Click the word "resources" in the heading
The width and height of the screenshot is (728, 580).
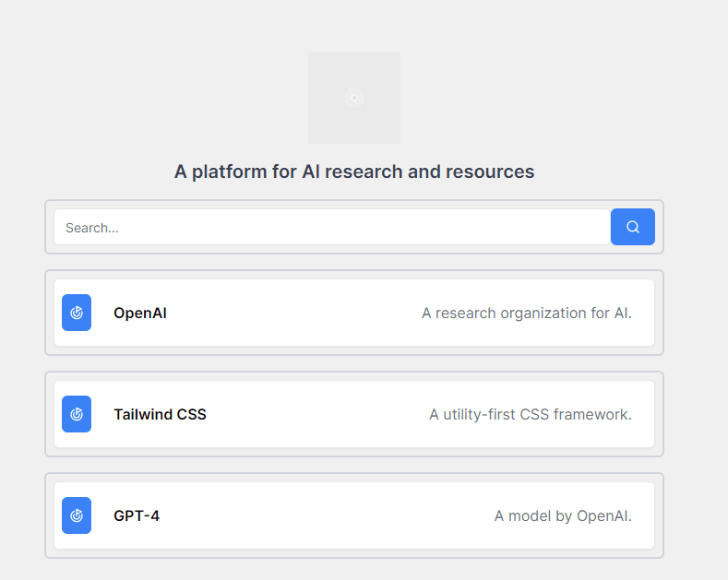[x=490, y=172]
